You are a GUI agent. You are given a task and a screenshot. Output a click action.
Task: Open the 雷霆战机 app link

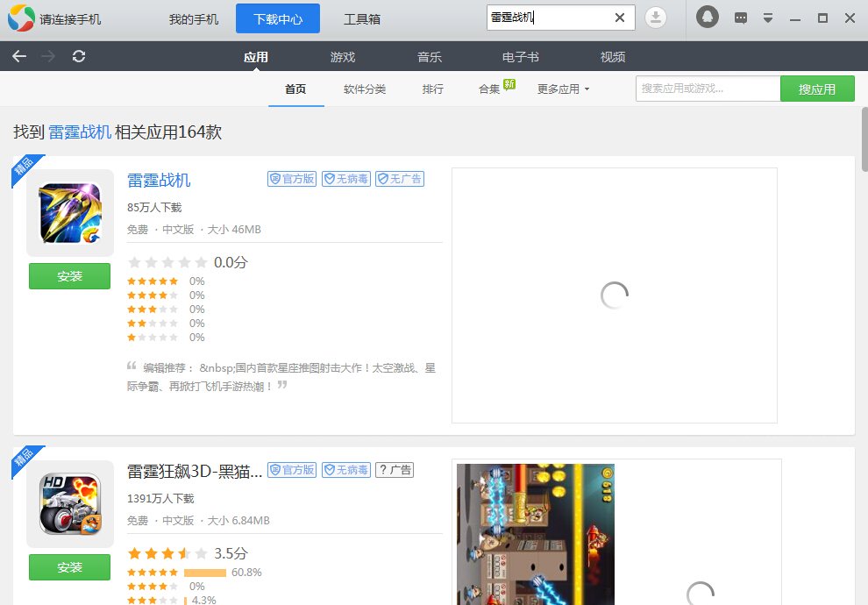[x=159, y=180]
